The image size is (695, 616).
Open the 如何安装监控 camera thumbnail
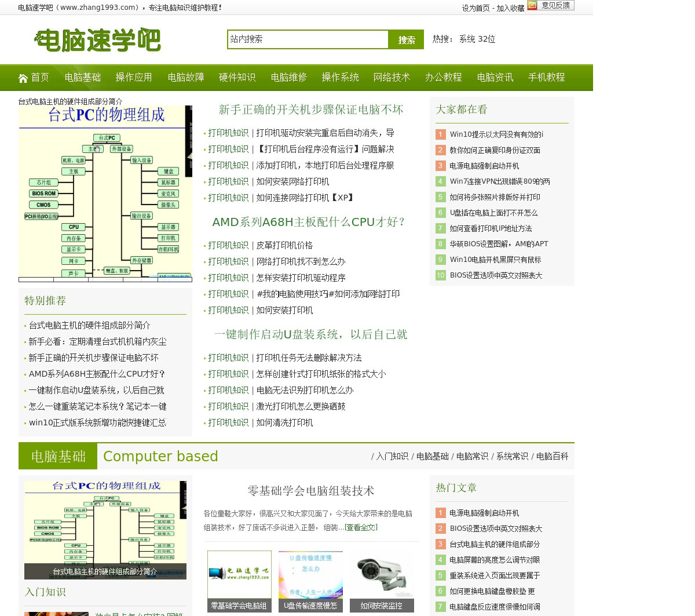pos(382,581)
